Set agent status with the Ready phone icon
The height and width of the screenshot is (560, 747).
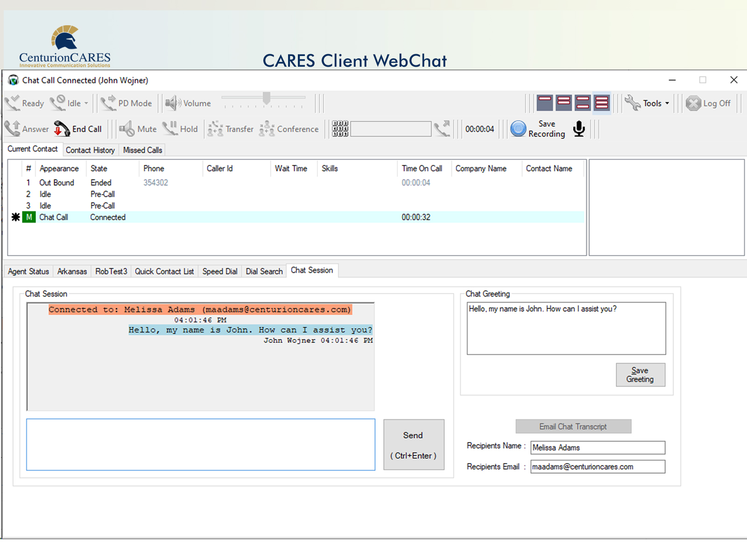(x=12, y=103)
